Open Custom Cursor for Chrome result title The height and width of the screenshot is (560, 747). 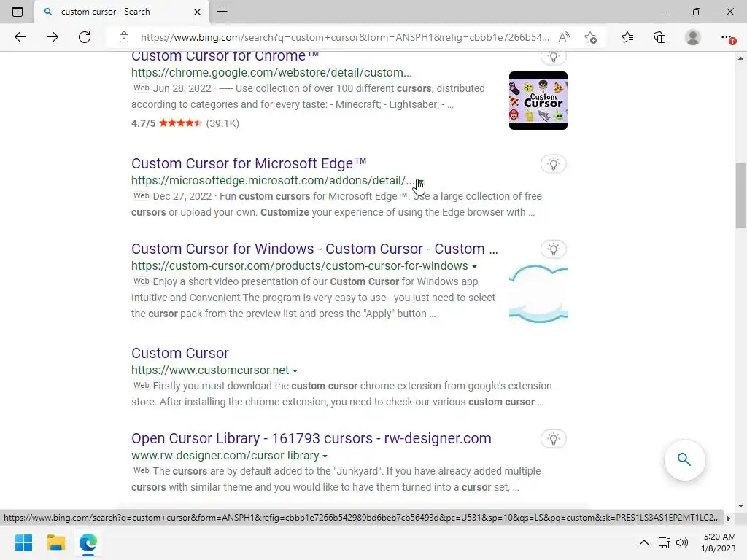pyautogui.click(x=225, y=56)
